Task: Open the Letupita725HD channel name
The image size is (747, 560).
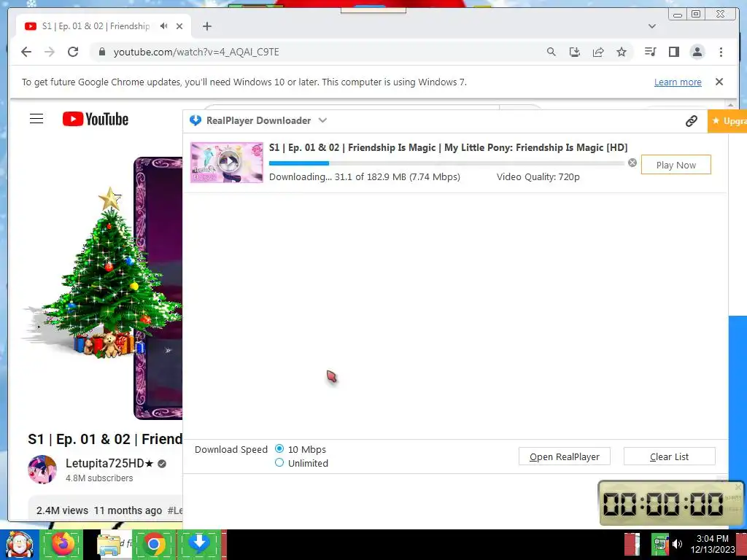Action: tap(109, 463)
